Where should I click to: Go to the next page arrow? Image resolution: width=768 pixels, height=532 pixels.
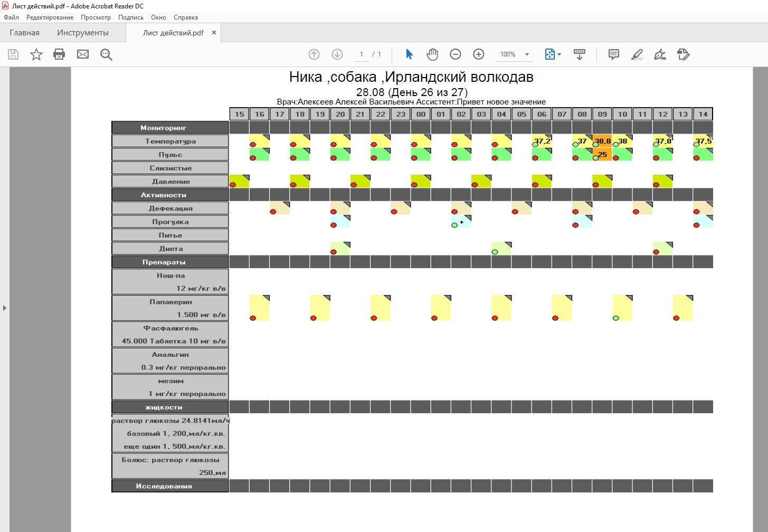tap(337, 54)
